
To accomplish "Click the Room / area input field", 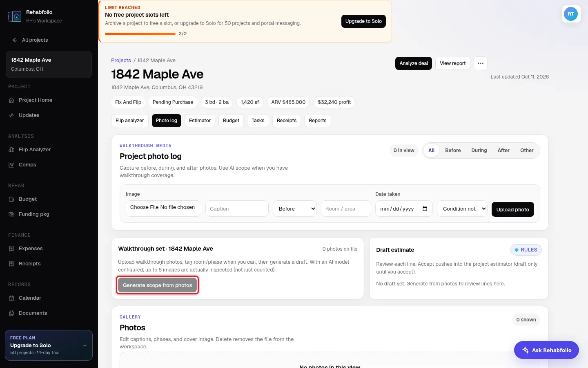I will 346,209.
